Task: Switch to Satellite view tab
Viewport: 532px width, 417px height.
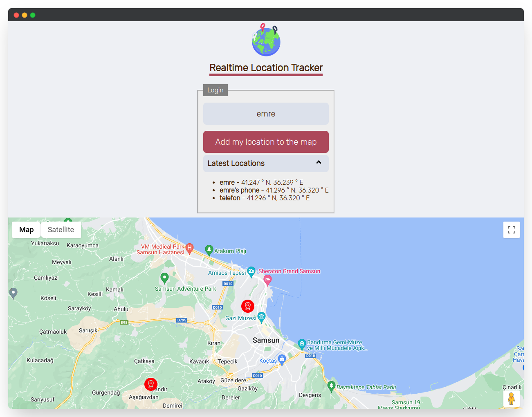Action: click(61, 230)
